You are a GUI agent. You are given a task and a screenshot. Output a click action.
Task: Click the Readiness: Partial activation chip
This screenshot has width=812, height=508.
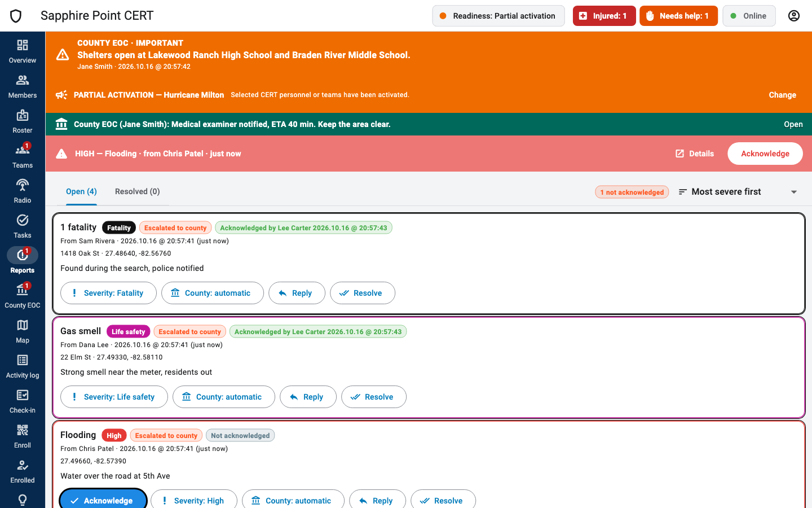498,16
